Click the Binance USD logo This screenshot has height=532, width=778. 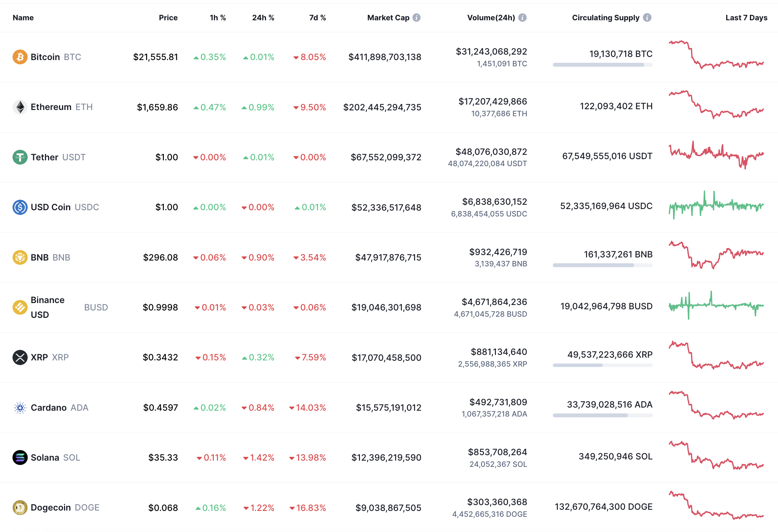(19, 307)
